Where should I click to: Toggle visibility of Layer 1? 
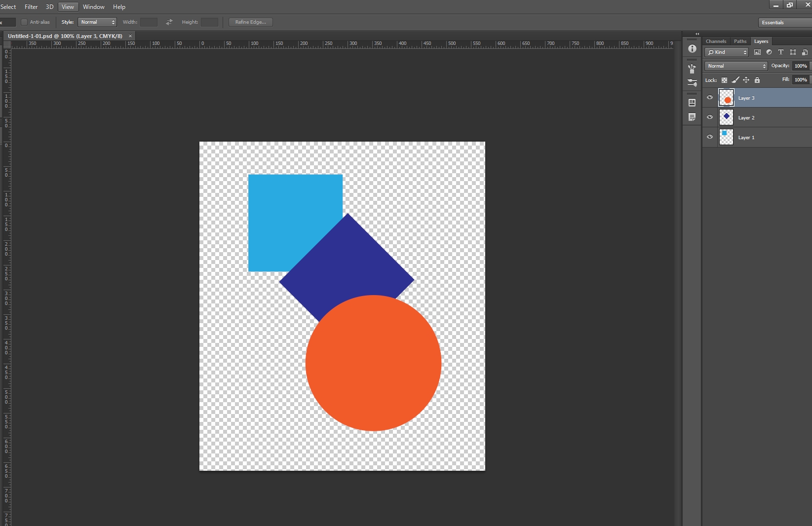(x=710, y=137)
